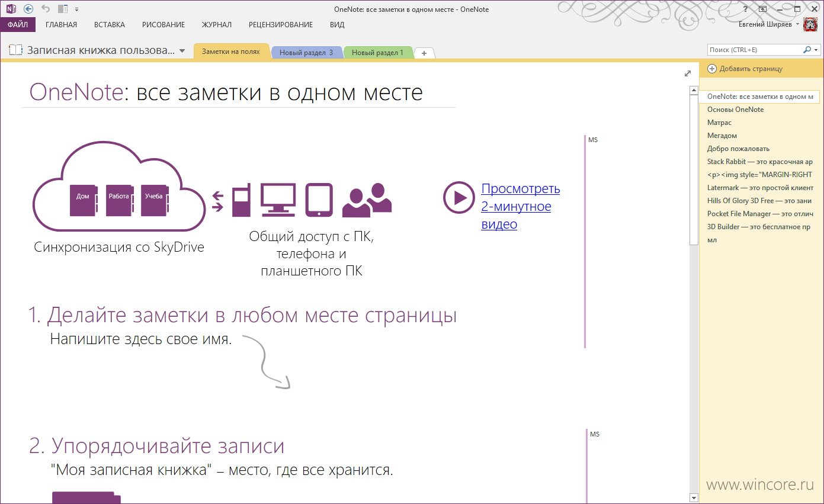This screenshot has height=504, width=824.
Task: Click the Дом notebook in cloud
Action: tap(84, 200)
